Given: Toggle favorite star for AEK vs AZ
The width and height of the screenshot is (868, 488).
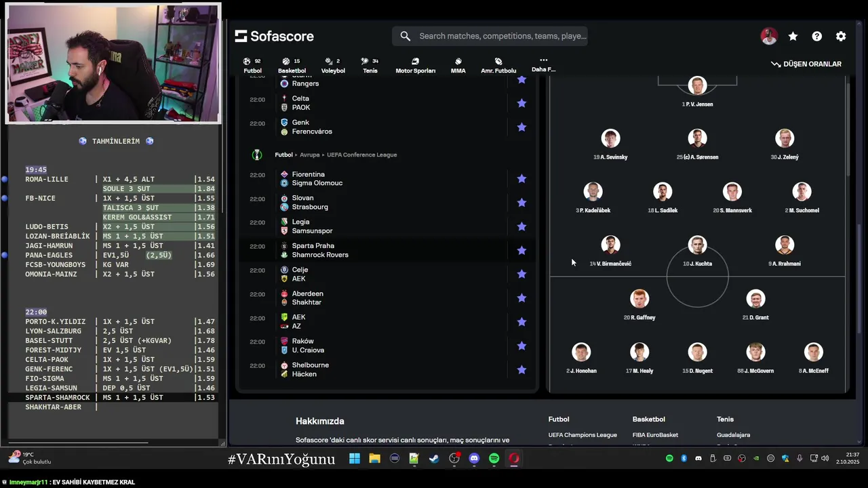Looking at the screenshot, I should tap(521, 322).
